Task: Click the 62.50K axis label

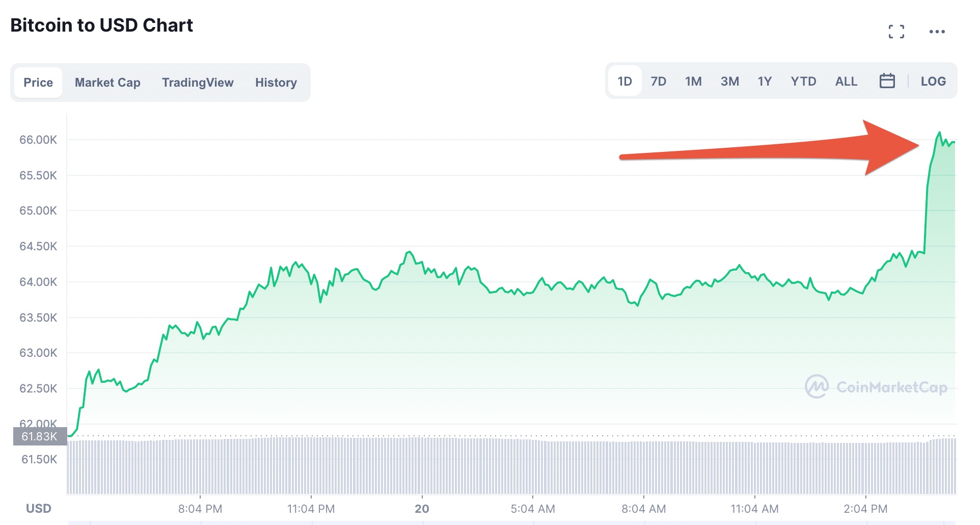Action: pyautogui.click(x=38, y=388)
